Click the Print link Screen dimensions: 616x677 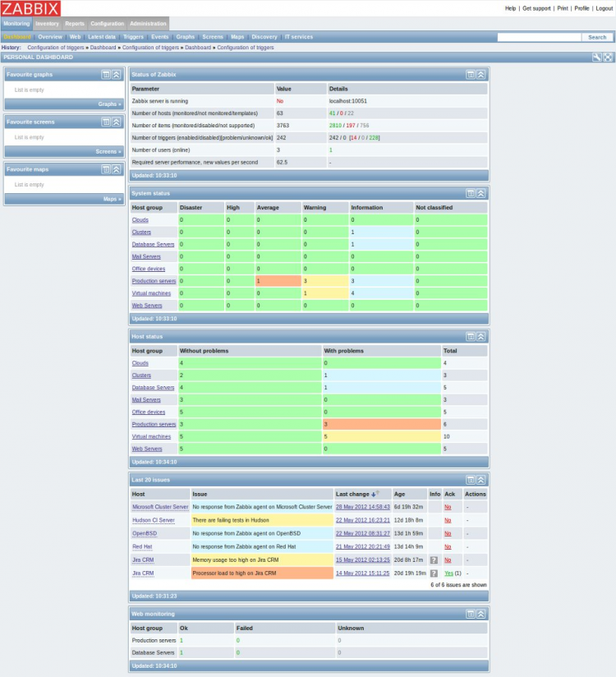pyautogui.click(x=563, y=8)
